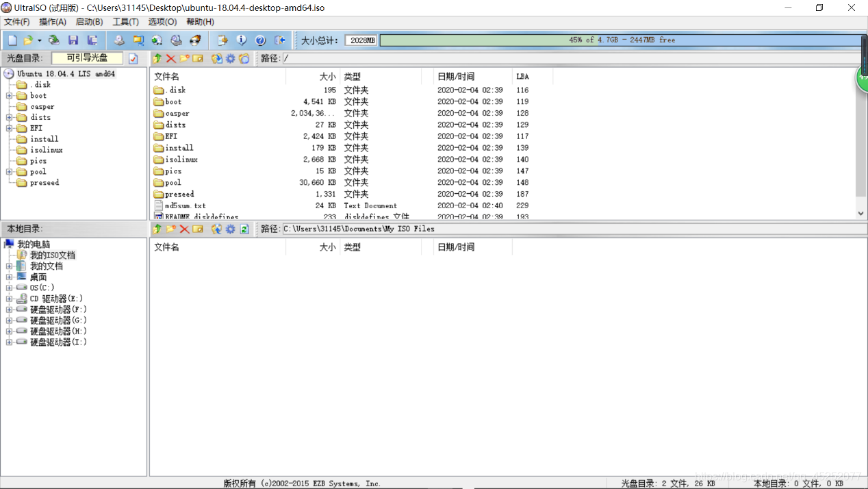Viewport: 868px width, 489px height.
Task: Click the Up arrow in image pane toolbar
Action: pyautogui.click(x=157, y=59)
